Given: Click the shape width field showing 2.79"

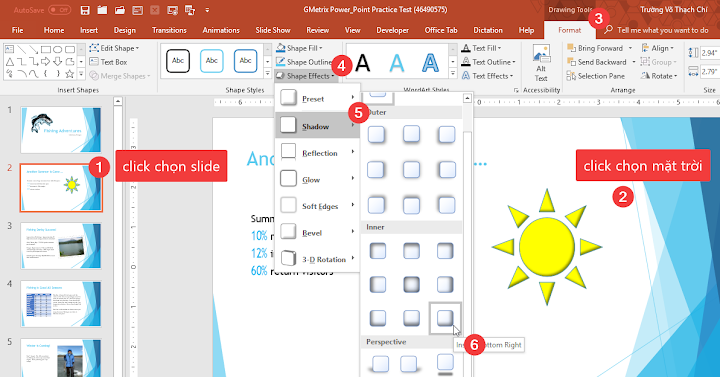Looking at the screenshot, I should (709, 72).
